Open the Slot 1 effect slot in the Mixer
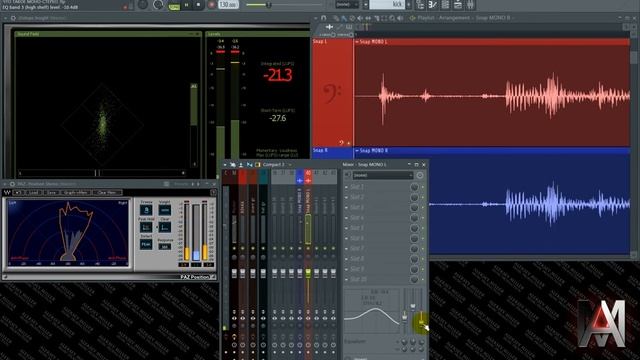640x360 pixels. [378, 187]
